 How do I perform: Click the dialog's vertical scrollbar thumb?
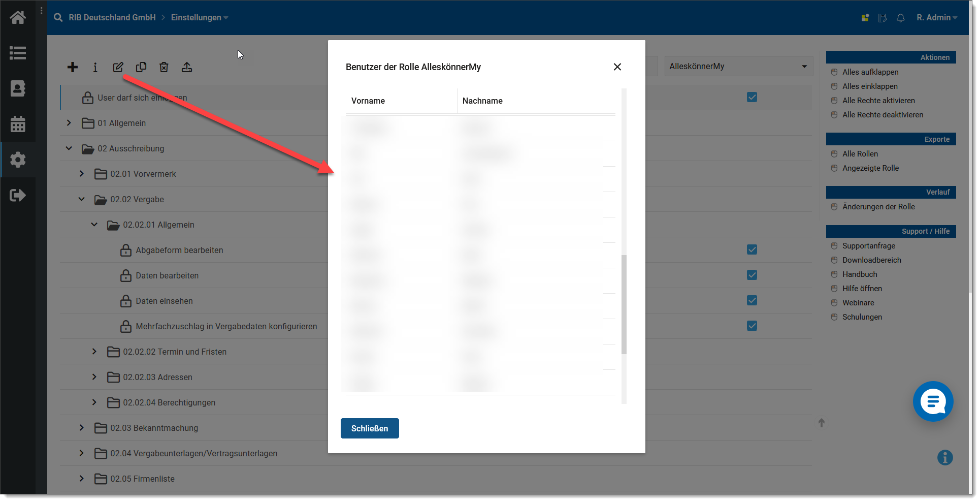coord(624,304)
